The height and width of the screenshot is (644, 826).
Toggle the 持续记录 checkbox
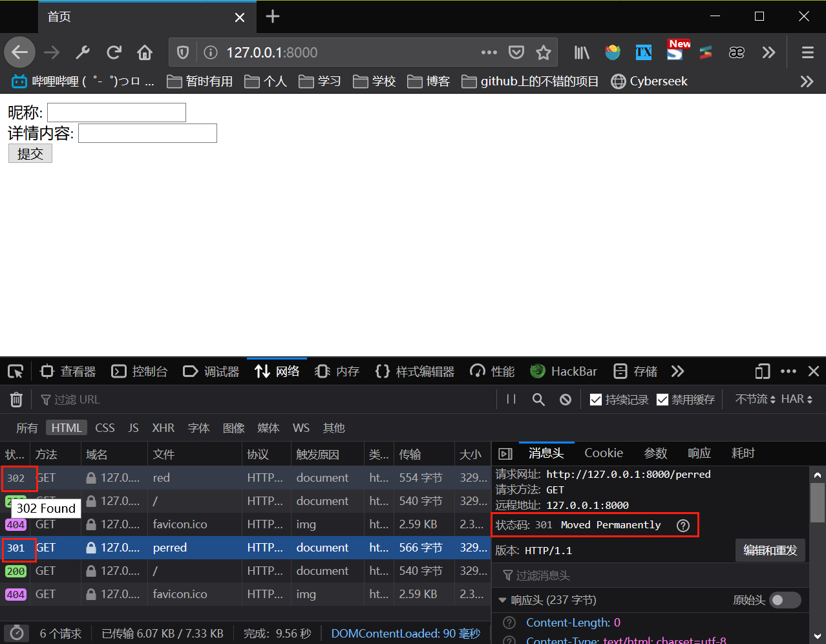596,400
